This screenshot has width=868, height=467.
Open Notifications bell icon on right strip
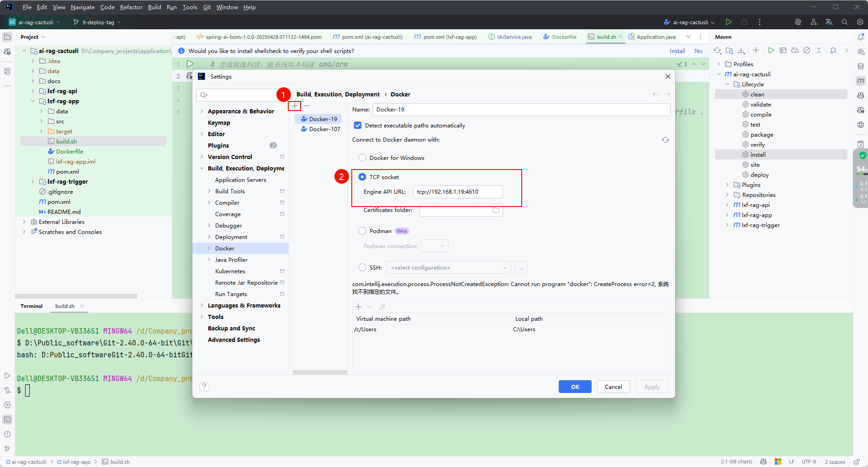pyautogui.click(x=861, y=37)
